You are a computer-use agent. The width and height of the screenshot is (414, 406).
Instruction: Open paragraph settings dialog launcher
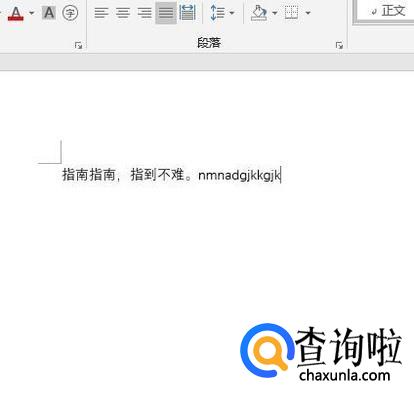[339, 45]
